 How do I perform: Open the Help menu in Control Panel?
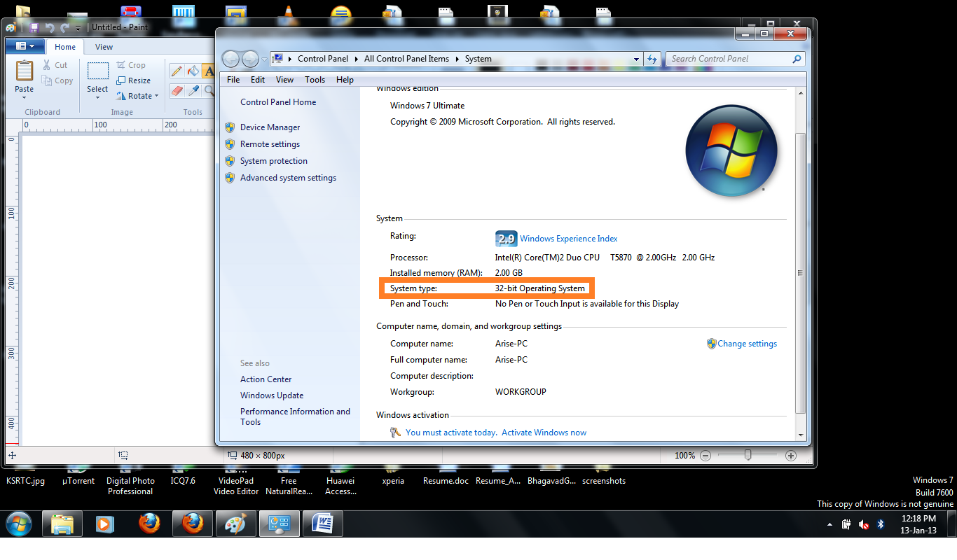pyautogui.click(x=345, y=80)
